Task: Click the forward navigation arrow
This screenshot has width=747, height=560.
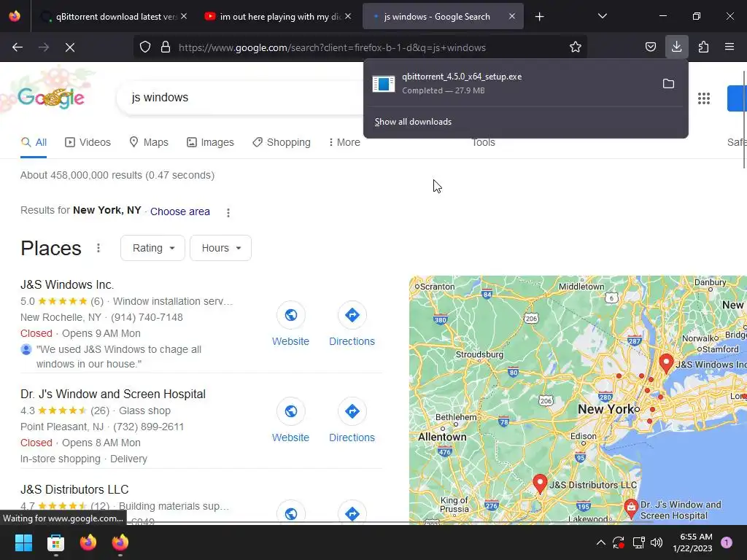Action: [x=44, y=47]
